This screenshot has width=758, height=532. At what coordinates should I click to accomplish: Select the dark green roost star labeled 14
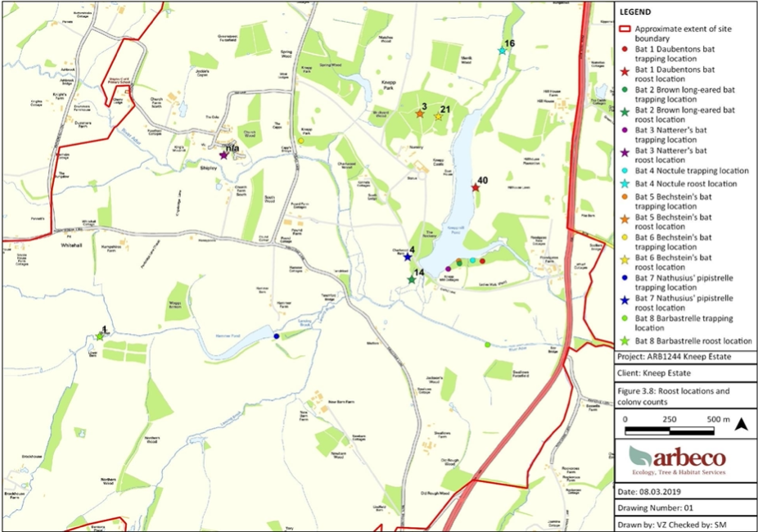[x=412, y=279]
